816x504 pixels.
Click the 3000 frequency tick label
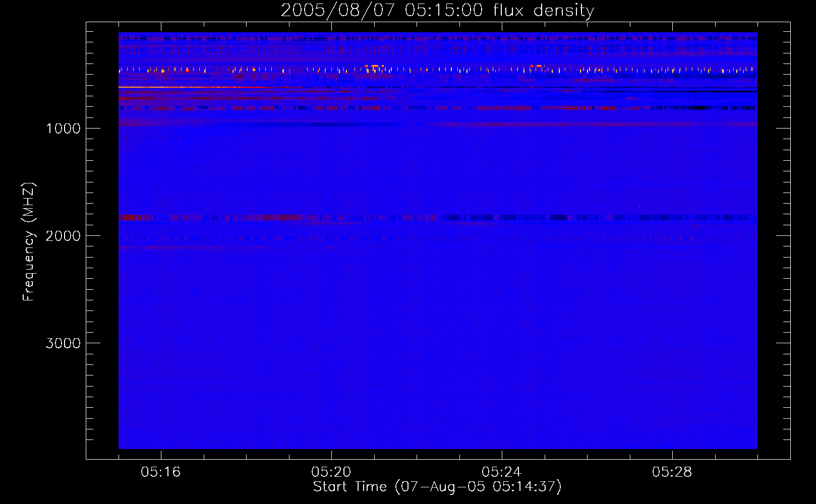coord(63,343)
